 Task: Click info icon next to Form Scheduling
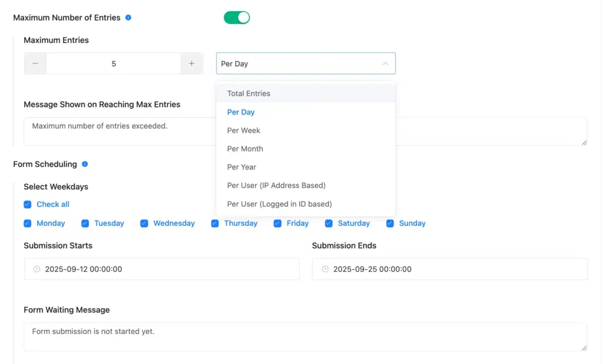[85, 164]
